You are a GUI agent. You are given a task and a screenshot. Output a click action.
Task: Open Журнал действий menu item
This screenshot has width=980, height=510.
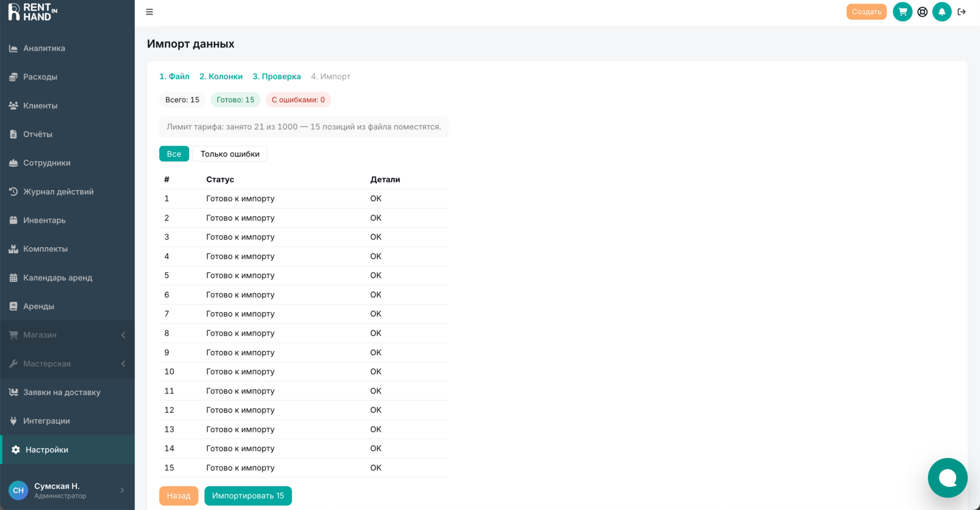[67, 191]
